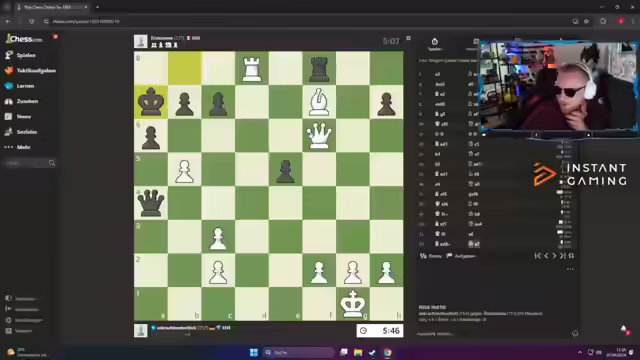This screenshot has width=640, height=360.
Task: Open the three-dot options below move list
Action: pos(570,269)
